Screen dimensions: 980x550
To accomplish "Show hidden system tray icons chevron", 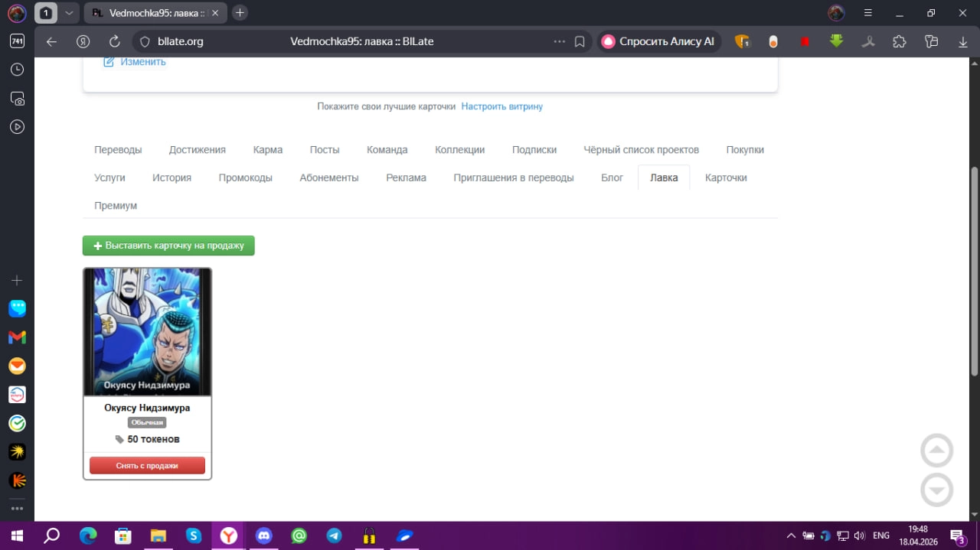I will 789,535.
